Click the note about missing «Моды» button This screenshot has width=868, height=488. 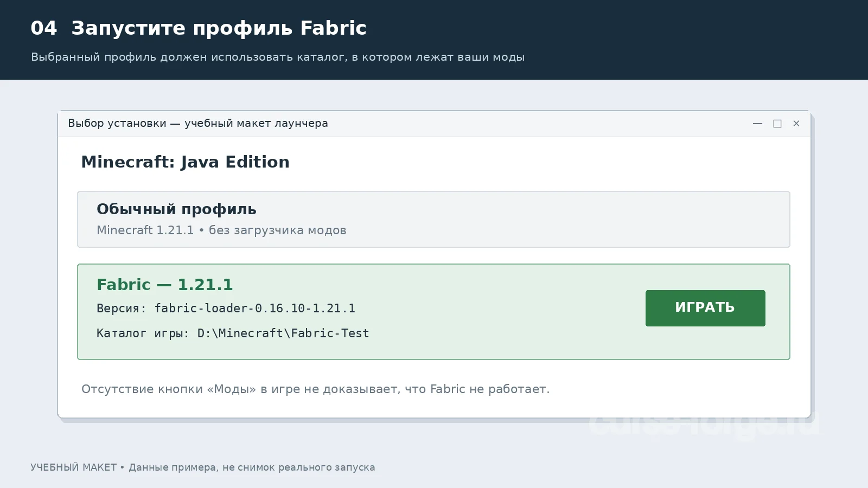315,389
